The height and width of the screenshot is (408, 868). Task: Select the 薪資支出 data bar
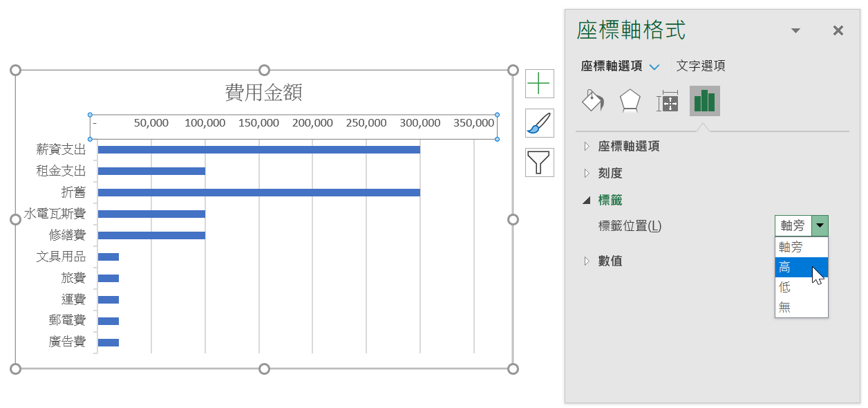pyautogui.click(x=258, y=149)
